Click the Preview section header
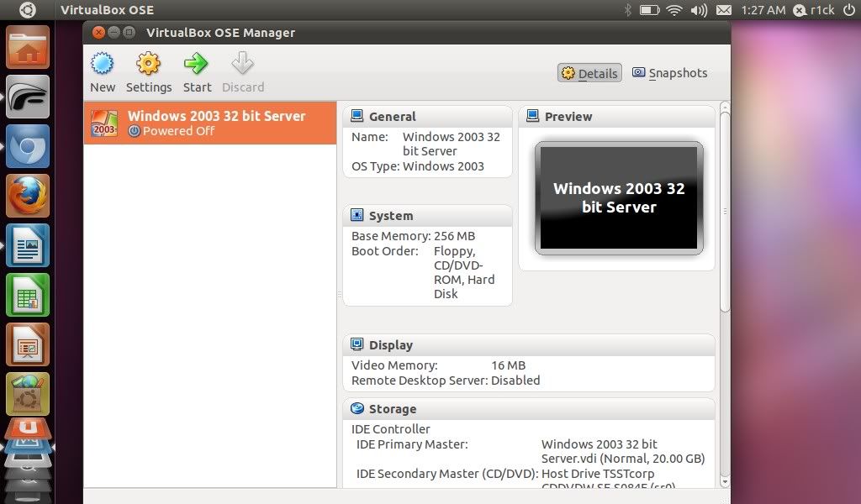 tap(616, 116)
